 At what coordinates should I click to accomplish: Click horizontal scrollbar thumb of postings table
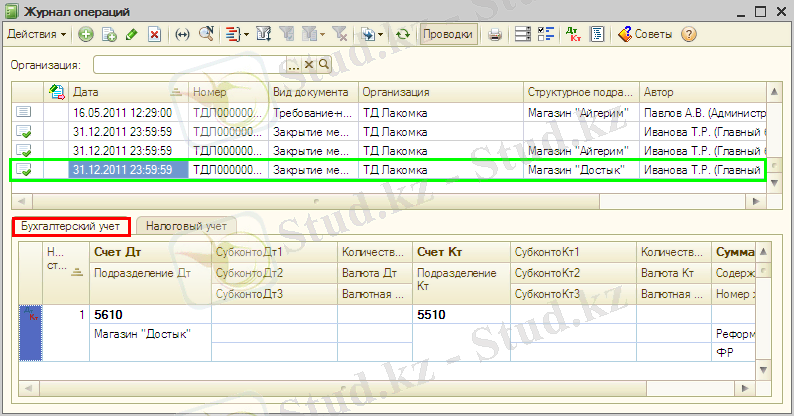(342, 389)
